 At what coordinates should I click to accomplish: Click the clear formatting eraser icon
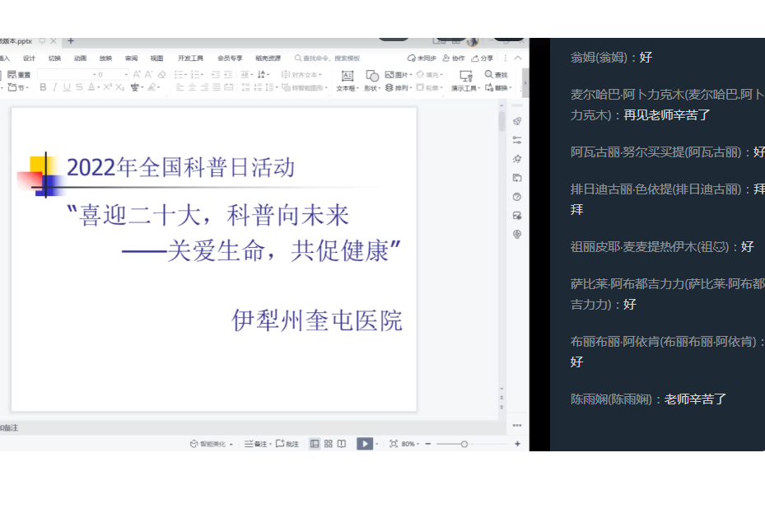(161, 75)
